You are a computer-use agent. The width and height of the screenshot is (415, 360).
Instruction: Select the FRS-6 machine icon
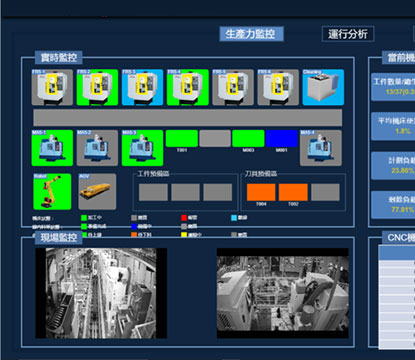point(278,87)
